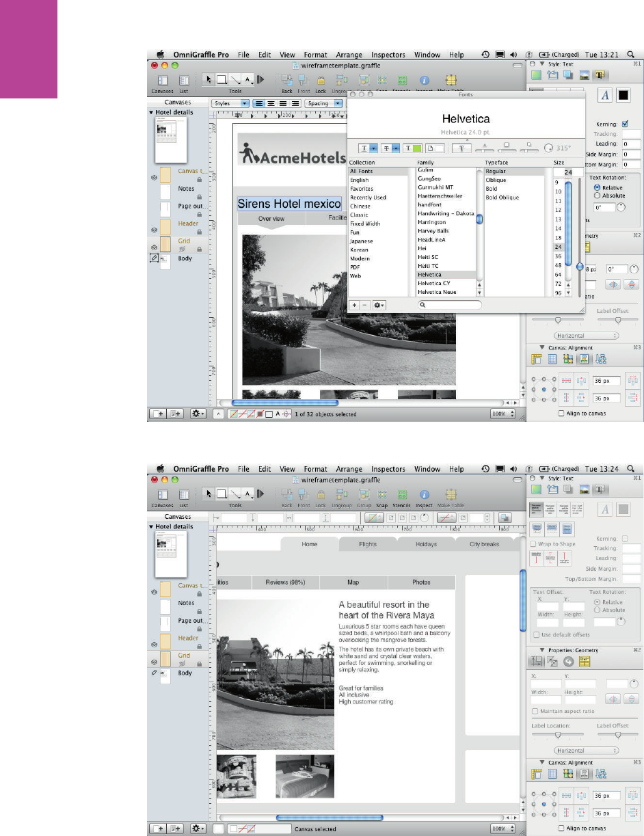
Task: Check the Use default offsets option
Action: pyautogui.click(x=537, y=635)
